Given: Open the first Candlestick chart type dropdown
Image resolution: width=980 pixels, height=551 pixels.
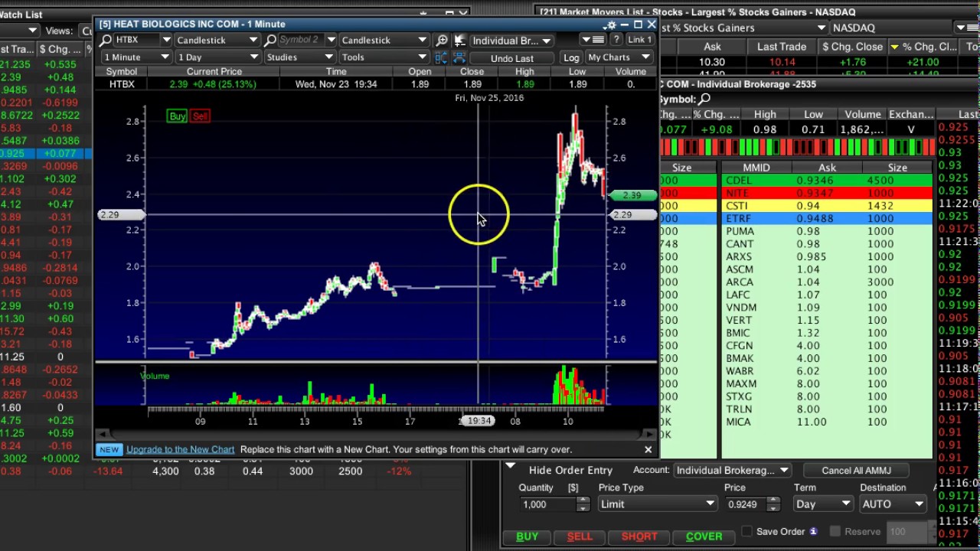Looking at the screenshot, I should tap(217, 40).
